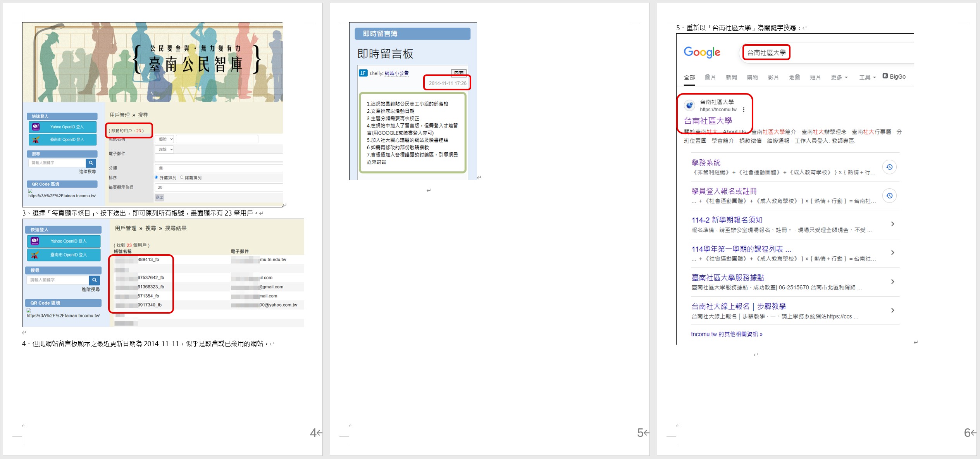Switch to the 影片 Google tab
The width and height of the screenshot is (980, 459).
click(773, 77)
